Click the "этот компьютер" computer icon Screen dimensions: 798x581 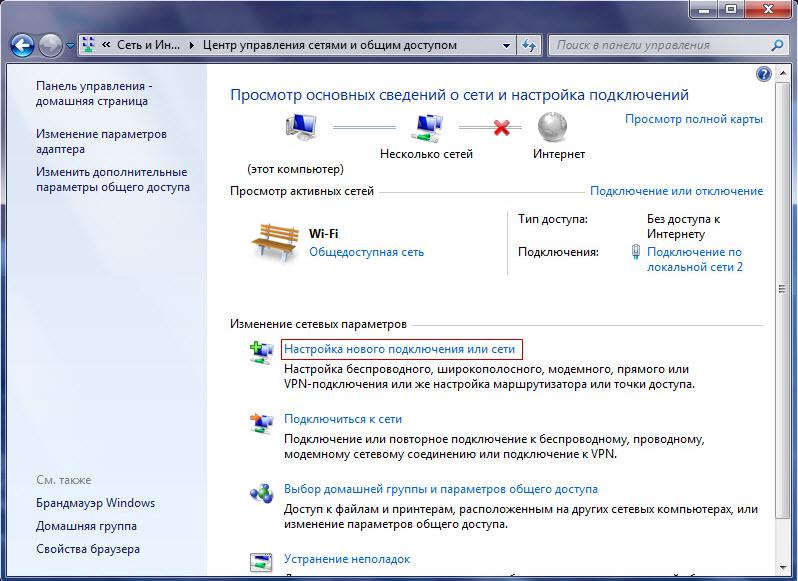(300, 127)
